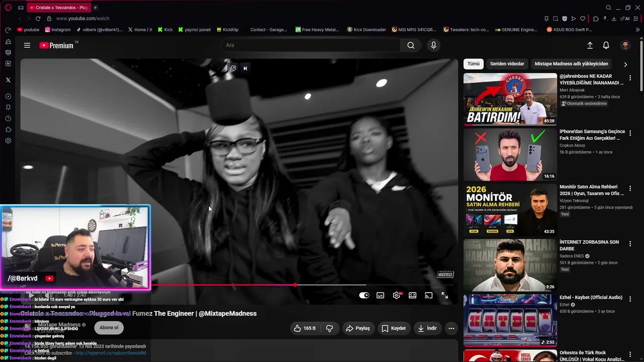Image resolution: width=644 pixels, height=362 pixels.
Task: Open Opera downloads panel
Action: pyautogui.click(x=614, y=19)
